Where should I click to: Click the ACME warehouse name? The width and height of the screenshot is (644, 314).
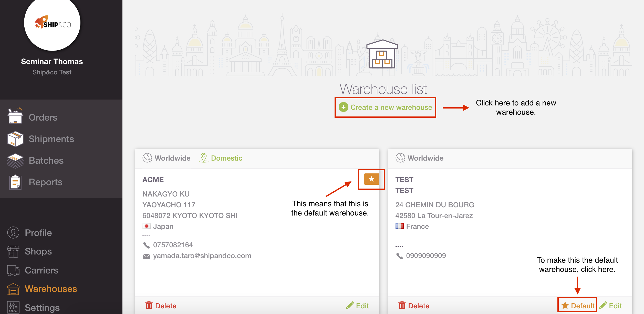click(153, 180)
